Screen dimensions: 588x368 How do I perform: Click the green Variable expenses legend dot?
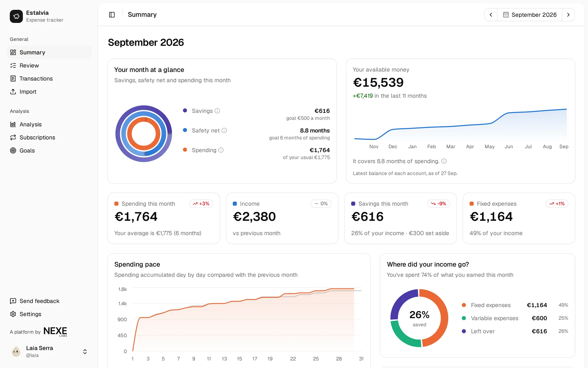coord(464,318)
